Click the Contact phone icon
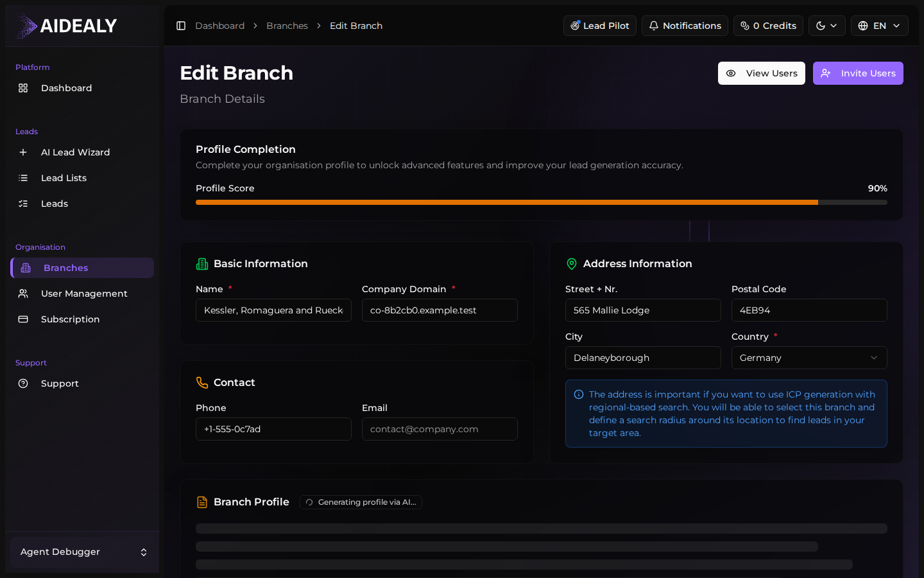Viewport: 924px width, 578px height. pyautogui.click(x=202, y=383)
